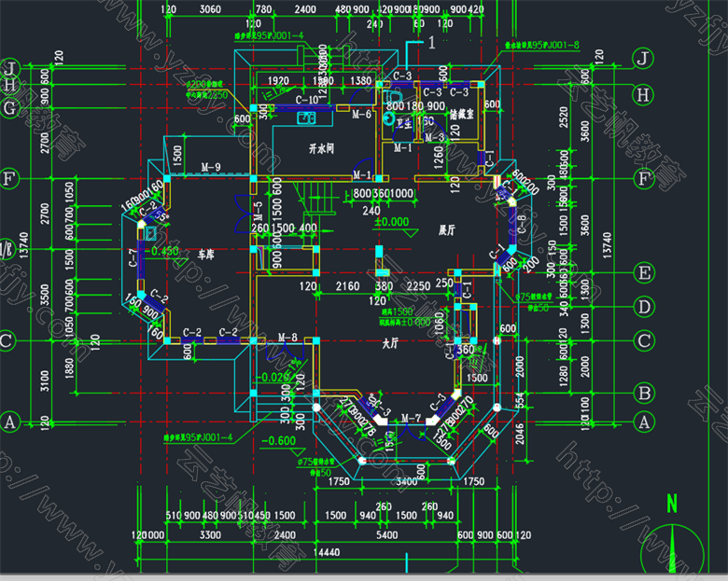This screenshot has height=581, width=728.
Task: Click the M-6 door label
Action: pyautogui.click(x=361, y=114)
